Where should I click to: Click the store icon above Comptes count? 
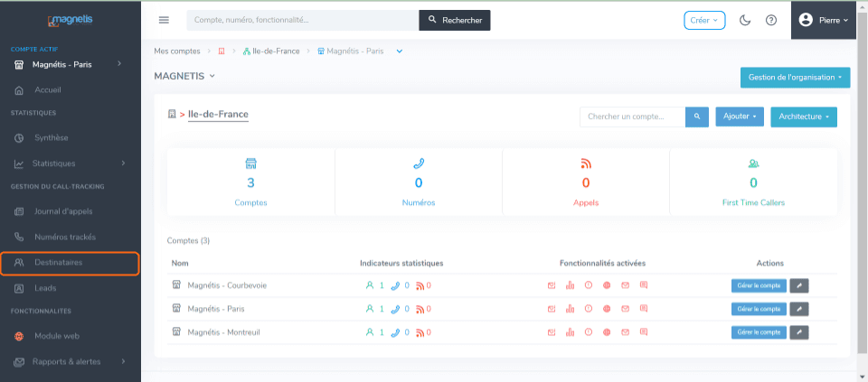[x=250, y=163]
